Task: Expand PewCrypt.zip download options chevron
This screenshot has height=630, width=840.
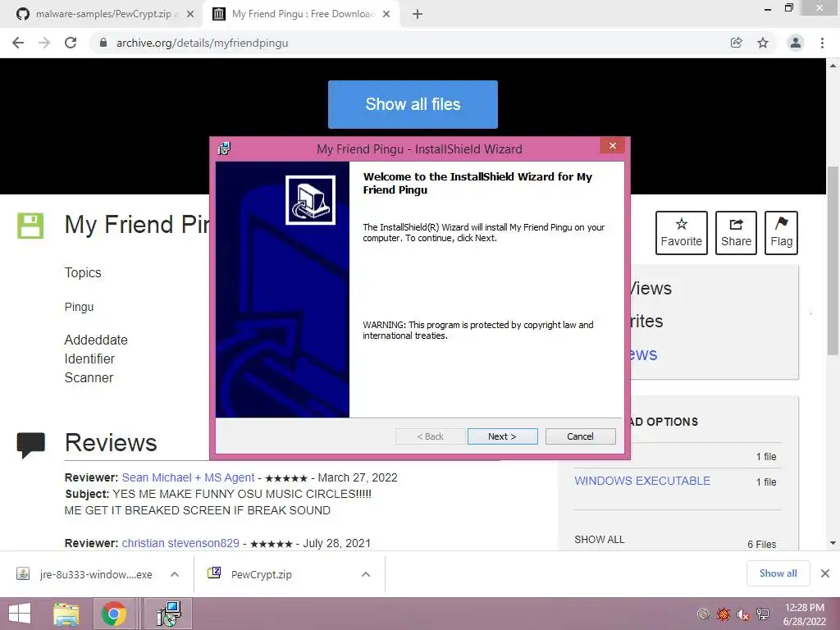Action: pos(366,574)
